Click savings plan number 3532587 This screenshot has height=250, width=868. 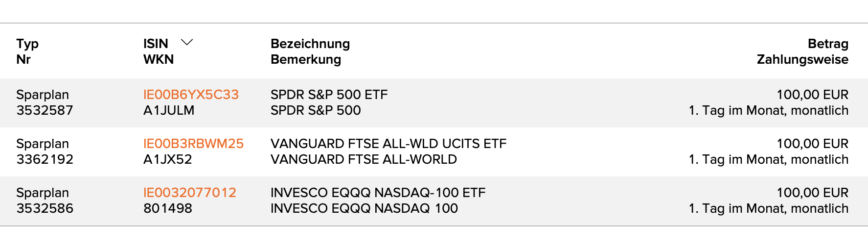45,110
